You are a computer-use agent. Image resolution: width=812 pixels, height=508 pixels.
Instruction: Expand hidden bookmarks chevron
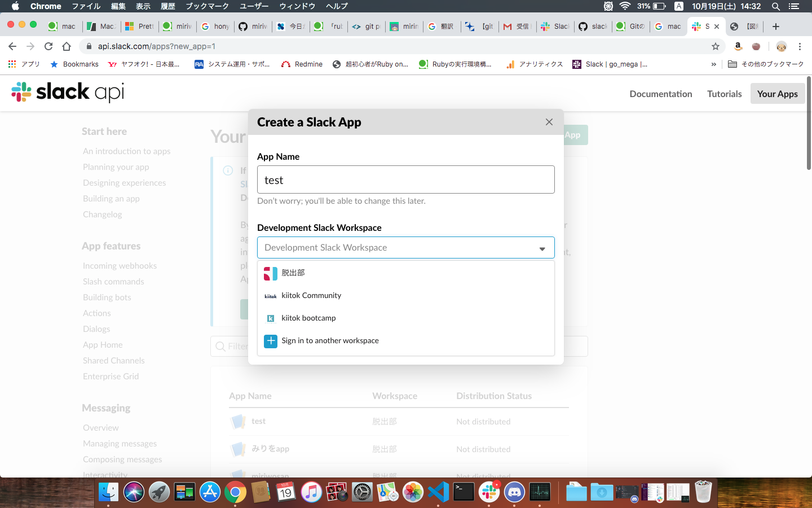714,64
